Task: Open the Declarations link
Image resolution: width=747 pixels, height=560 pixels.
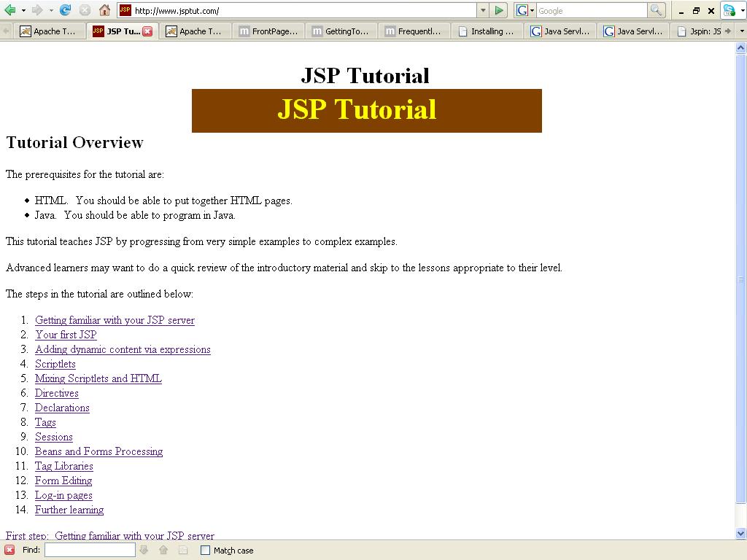Action: point(62,408)
